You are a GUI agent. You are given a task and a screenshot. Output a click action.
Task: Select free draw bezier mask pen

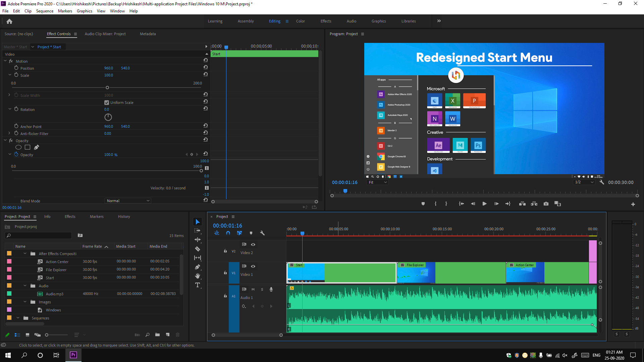click(x=37, y=147)
